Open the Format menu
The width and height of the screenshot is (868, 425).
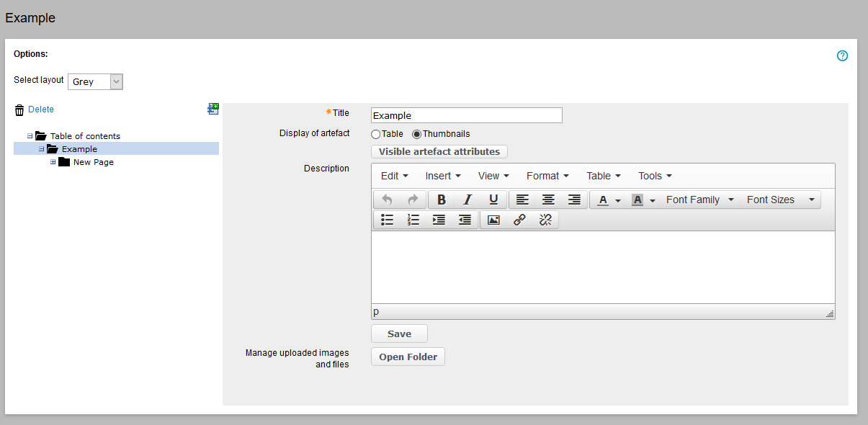pyautogui.click(x=547, y=176)
